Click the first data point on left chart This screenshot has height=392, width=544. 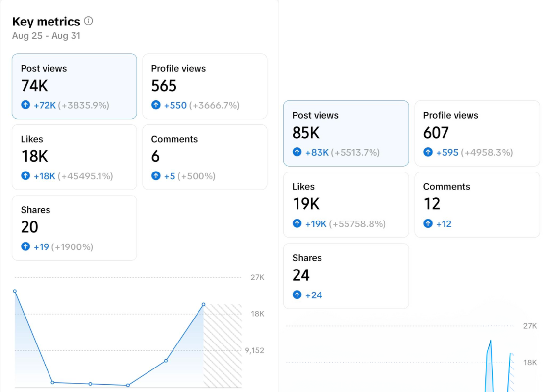tap(15, 291)
